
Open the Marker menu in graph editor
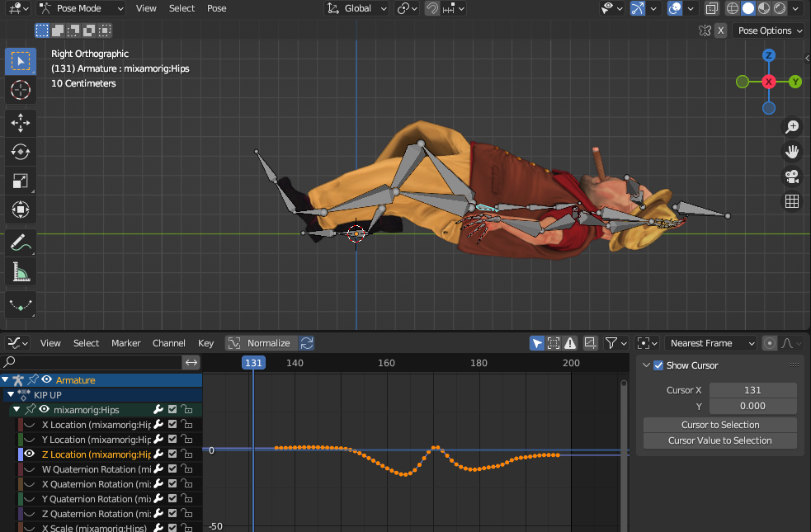pyautogui.click(x=125, y=343)
